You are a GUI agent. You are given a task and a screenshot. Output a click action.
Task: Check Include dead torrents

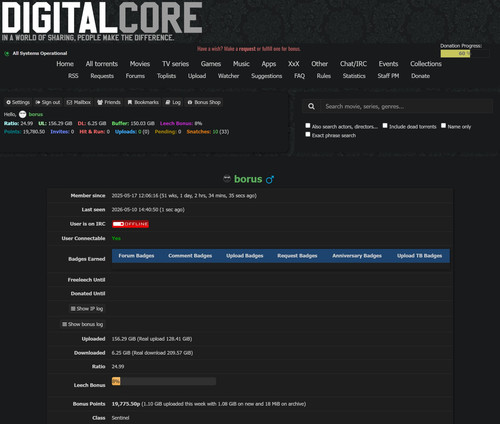385,126
